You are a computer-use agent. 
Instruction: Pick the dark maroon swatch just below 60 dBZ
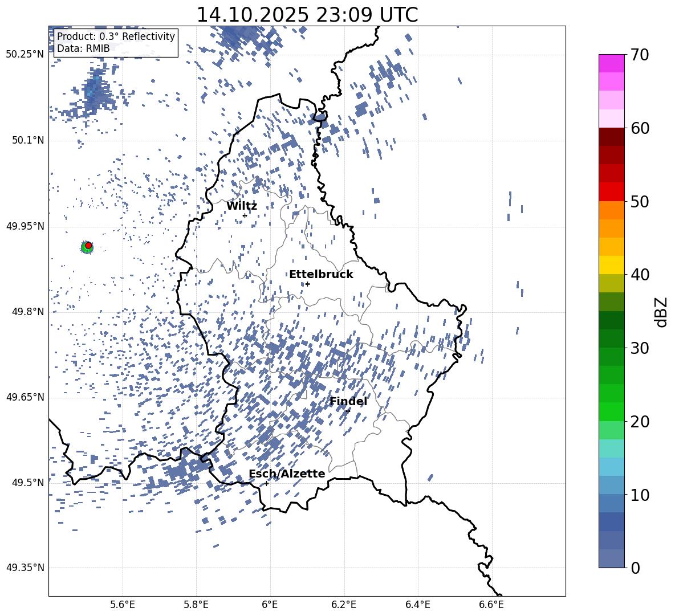(611, 137)
